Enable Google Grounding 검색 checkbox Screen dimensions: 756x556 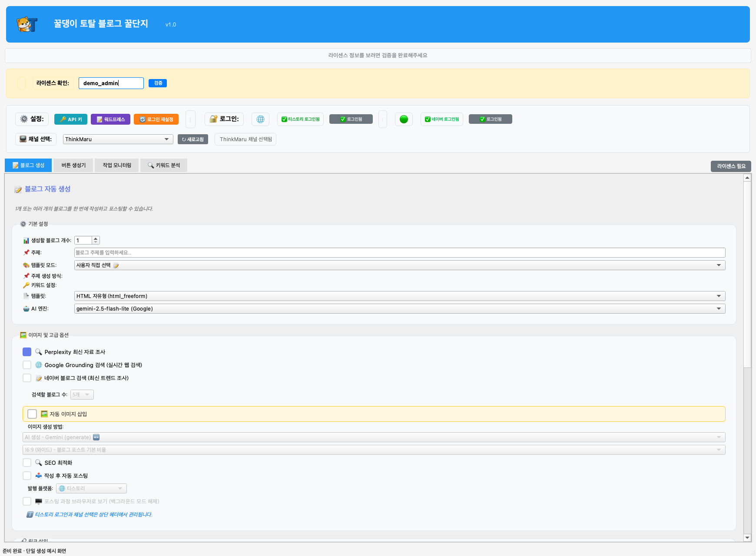click(x=27, y=365)
